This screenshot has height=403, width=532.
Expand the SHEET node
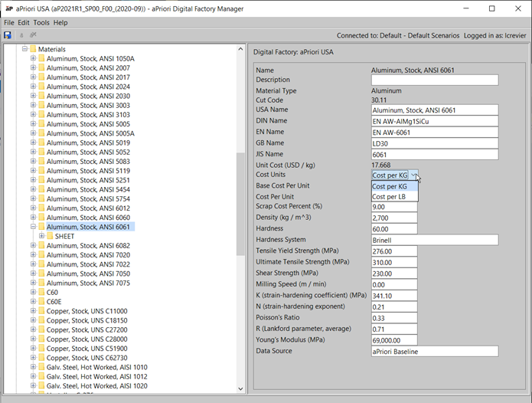click(x=41, y=236)
